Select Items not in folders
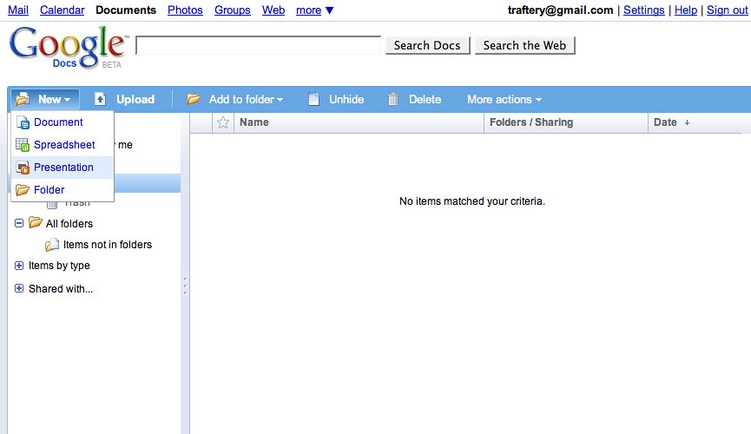 coord(107,244)
